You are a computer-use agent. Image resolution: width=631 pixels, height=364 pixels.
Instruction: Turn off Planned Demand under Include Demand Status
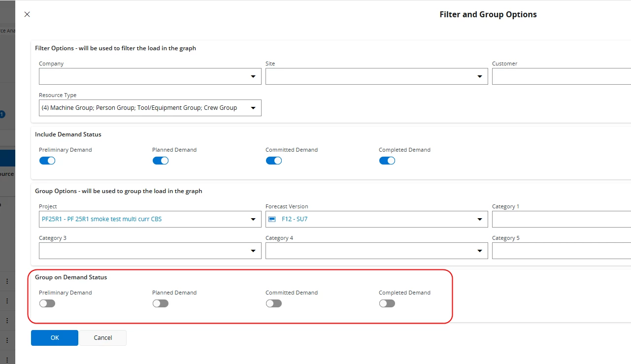161,161
